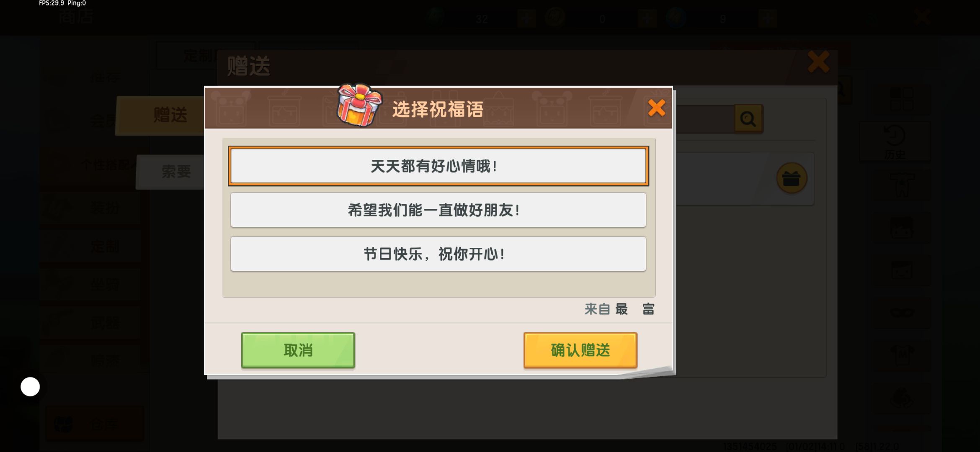
Task: Select blessing 天天都有好心情哦!
Action: 438,166
